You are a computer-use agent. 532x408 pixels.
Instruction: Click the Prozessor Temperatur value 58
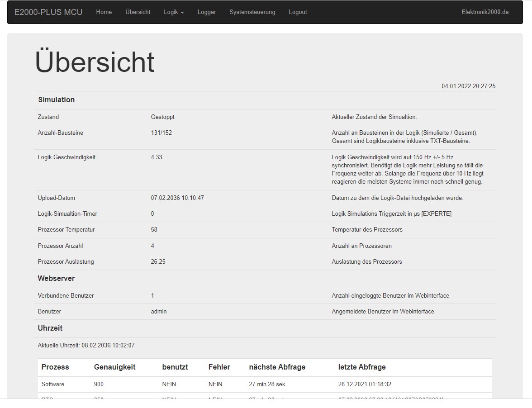[x=154, y=230]
